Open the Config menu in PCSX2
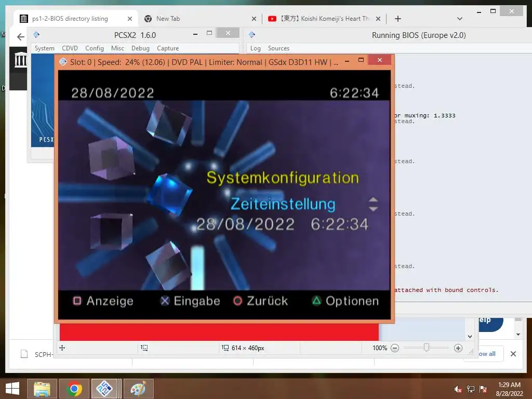The height and width of the screenshot is (399, 532). click(x=95, y=48)
